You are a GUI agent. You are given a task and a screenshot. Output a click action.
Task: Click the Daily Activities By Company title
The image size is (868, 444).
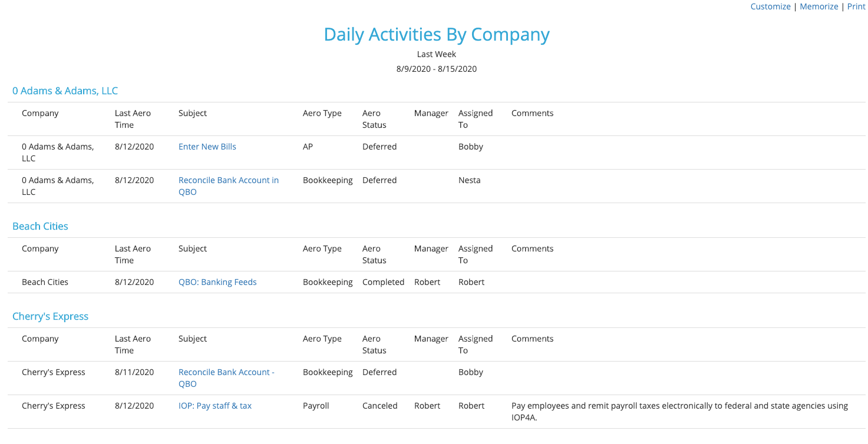click(437, 34)
